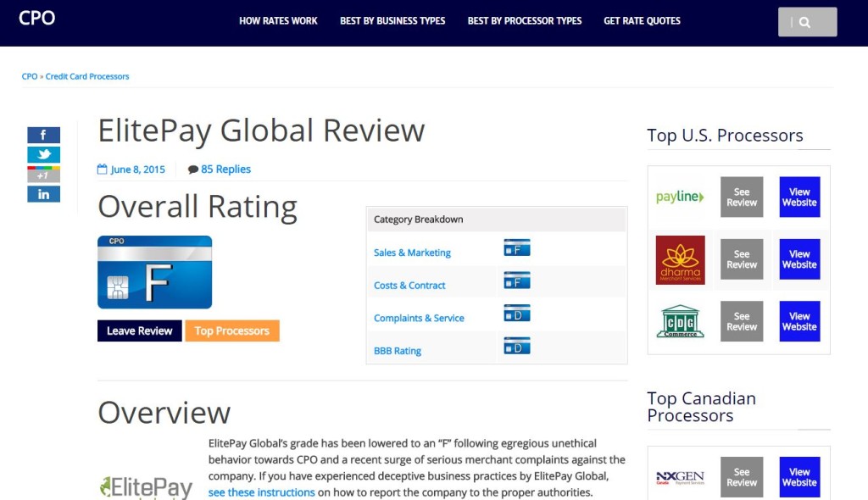Click the BBB Rating 'D' grade badge
The width and height of the screenshot is (868, 500).
tap(516, 346)
